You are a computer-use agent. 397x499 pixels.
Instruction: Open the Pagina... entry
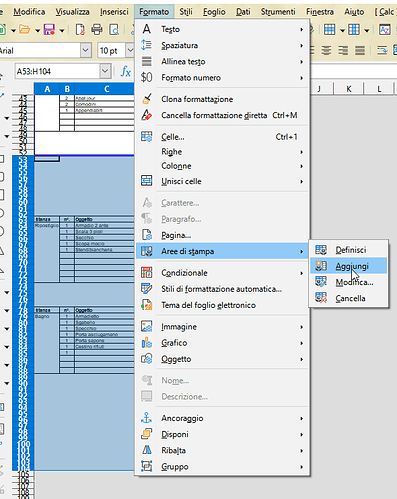[x=222, y=235]
